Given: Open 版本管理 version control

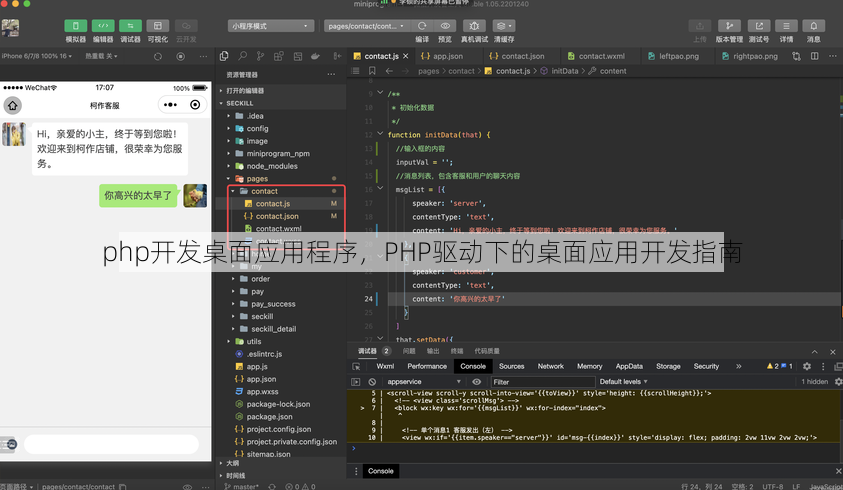Looking at the screenshot, I should click(729, 26).
